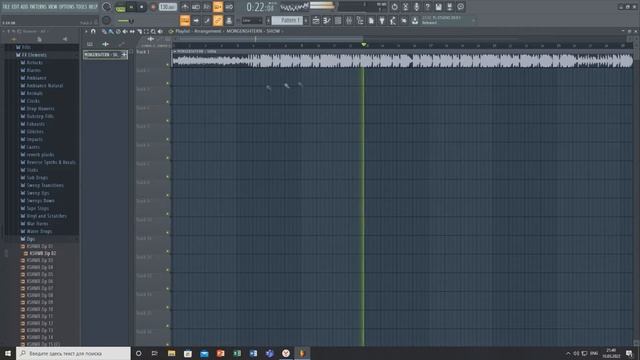Toggle wait-for-input recording icon

(x=196, y=7)
